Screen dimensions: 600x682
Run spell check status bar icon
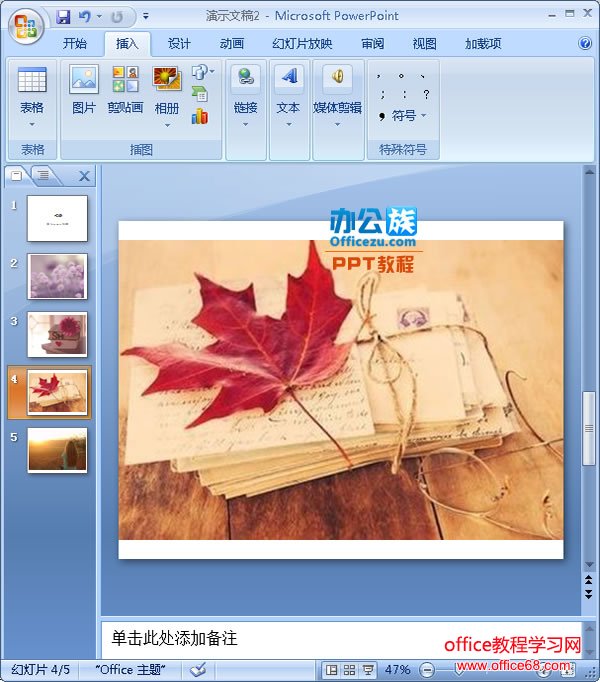click(198, 670)
